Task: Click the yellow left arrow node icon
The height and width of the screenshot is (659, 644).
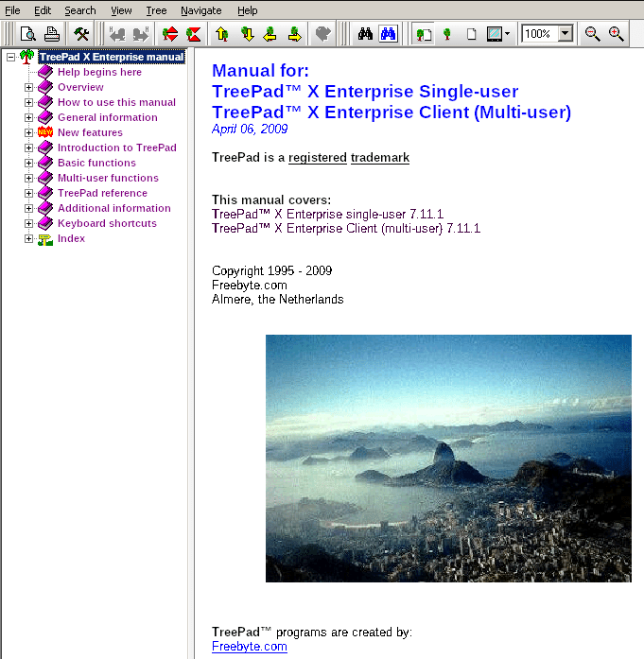Action: pyautogui.click(x=270, y=34)
